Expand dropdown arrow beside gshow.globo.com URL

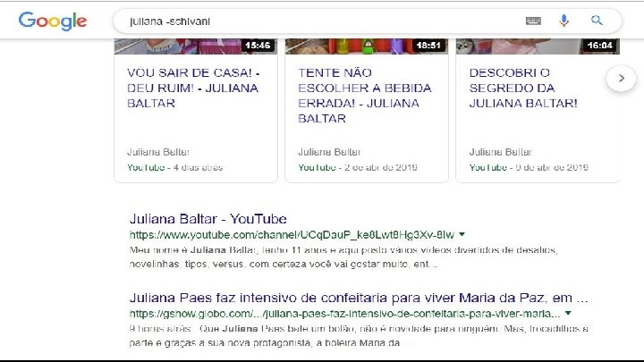click(x=568, y=313)
